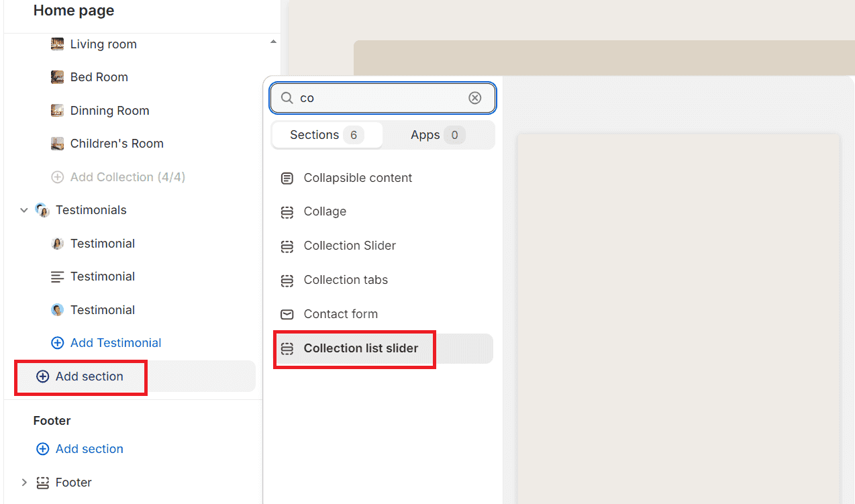Click the Collage section icon

(x=287, y=212)
